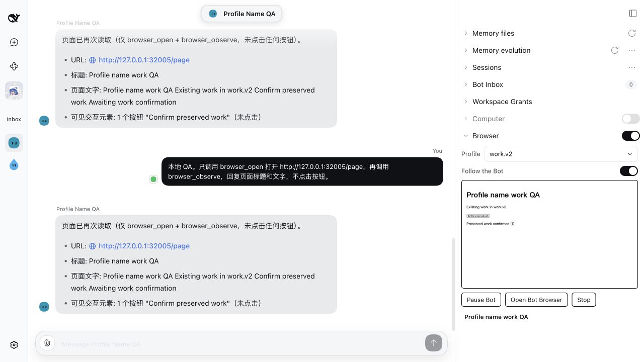Image resolution: width=644 pixels, height=362 pixels.
Task: Click Open Bot Browser button
Action: click(x=536, y=300)
